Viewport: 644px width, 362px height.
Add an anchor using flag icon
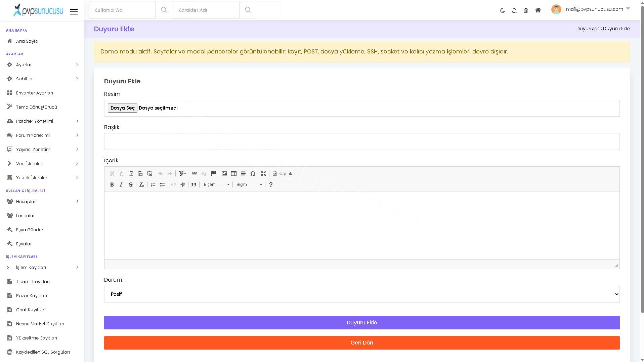click(213, 173)
